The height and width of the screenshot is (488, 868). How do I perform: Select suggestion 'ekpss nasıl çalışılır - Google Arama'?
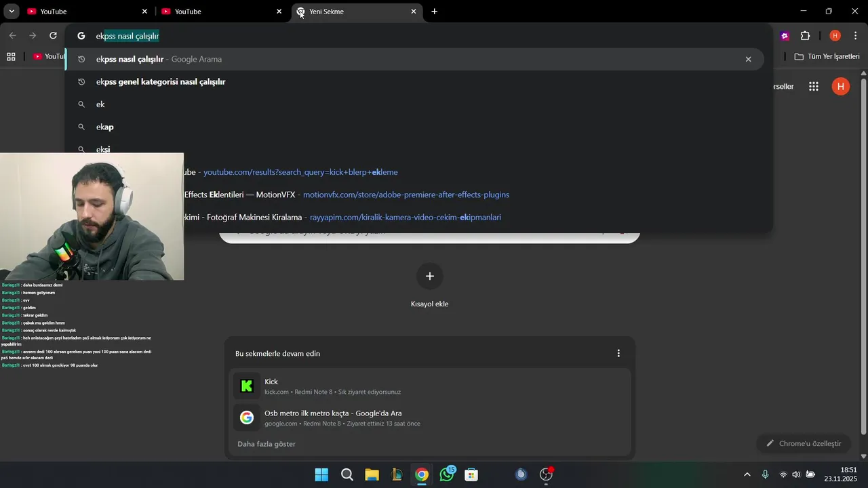tap(414, 59)
